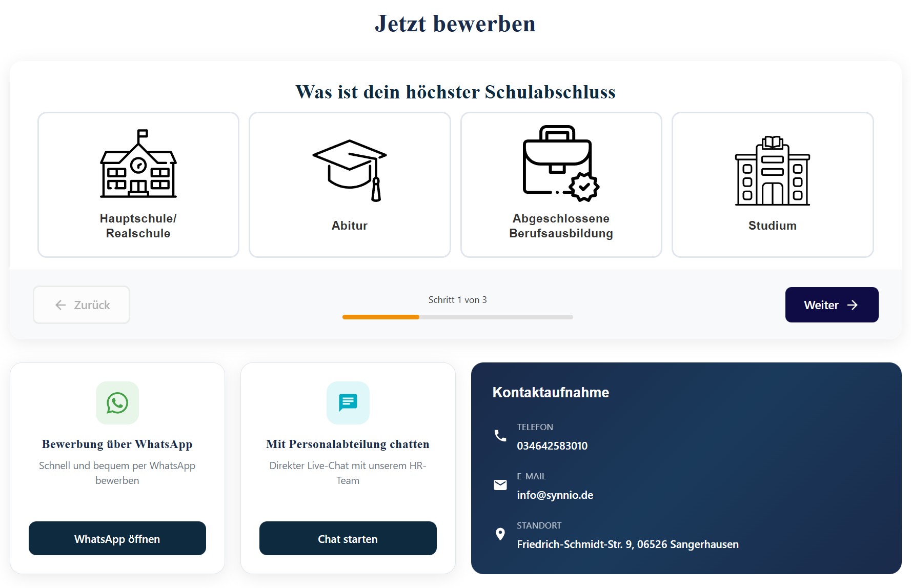Click the teal chat bubble icon

[348, 403]
